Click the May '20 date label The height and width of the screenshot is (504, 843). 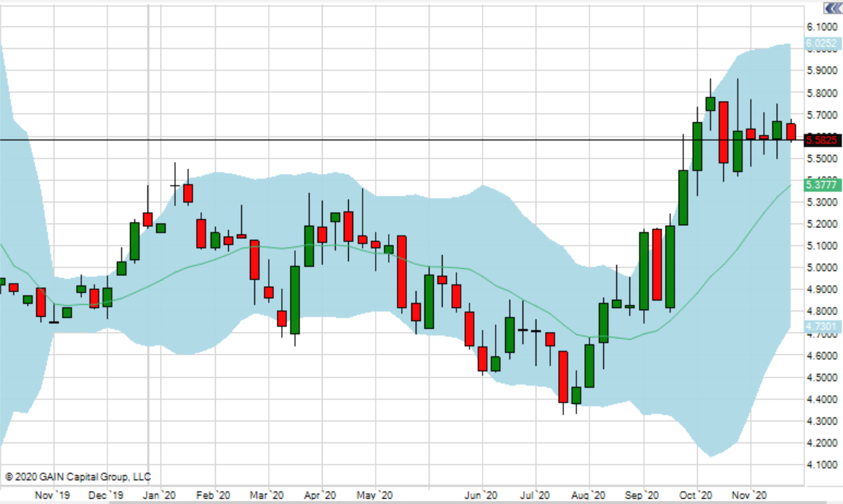point(375,495)
